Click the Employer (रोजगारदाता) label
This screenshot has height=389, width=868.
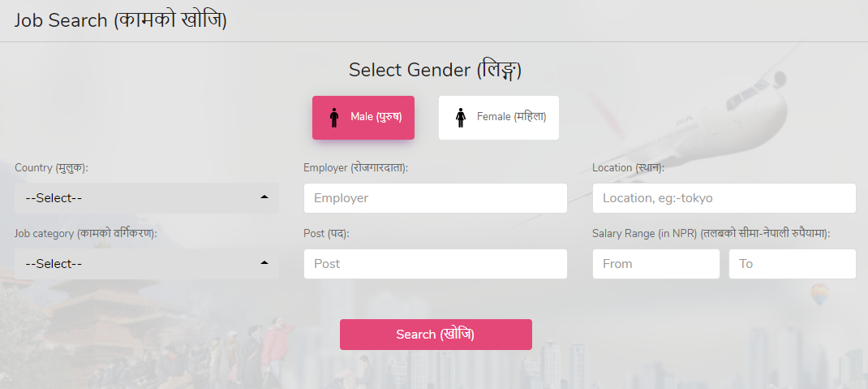tap(355, 167)
